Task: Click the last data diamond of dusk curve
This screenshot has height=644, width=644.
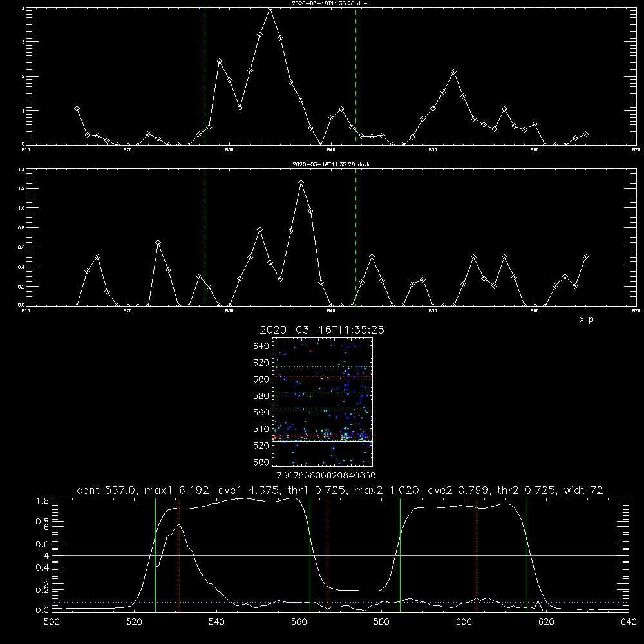Action: (585, 257)
